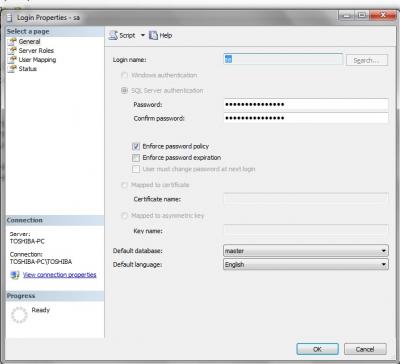Click the Key name field
The width and height of the screenshot is (400, 364).
click(x=306, y=230)
